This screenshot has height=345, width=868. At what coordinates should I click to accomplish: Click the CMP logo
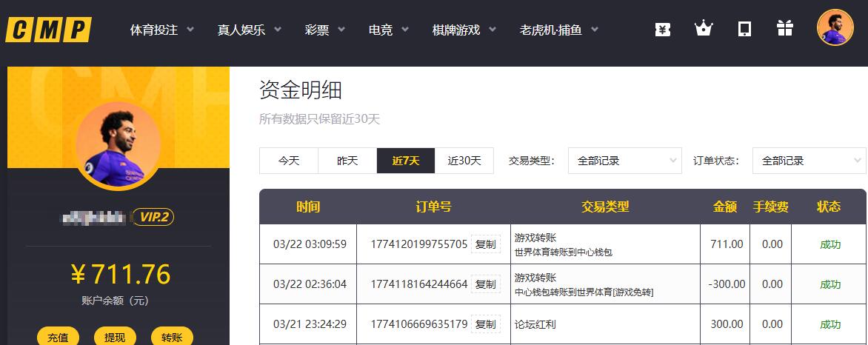coord(49,30)
